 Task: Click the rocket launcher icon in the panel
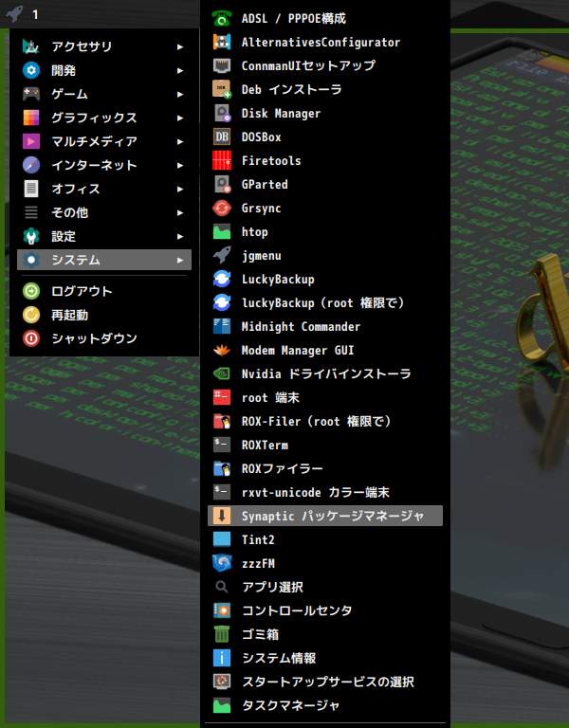click(x=14, y=13)
